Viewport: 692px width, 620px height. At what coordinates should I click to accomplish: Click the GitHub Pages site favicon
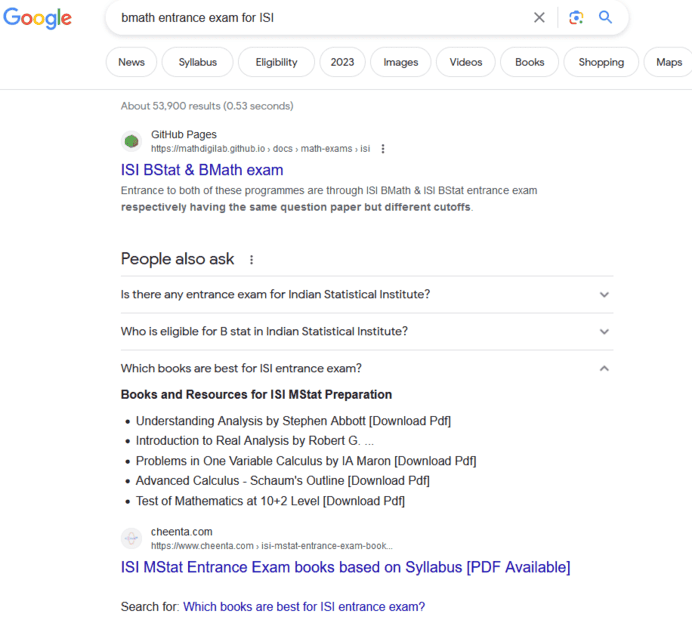pos(132,141)
